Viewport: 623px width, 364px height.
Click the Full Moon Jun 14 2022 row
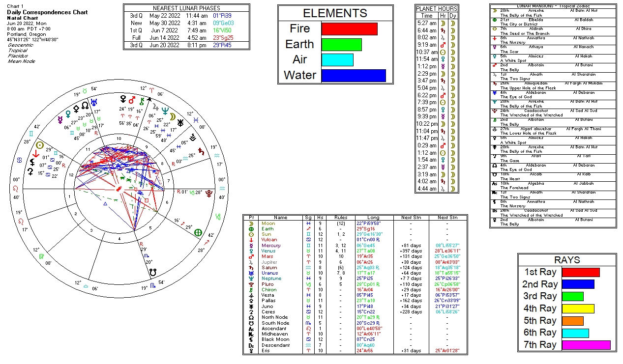tap(186, 37)
